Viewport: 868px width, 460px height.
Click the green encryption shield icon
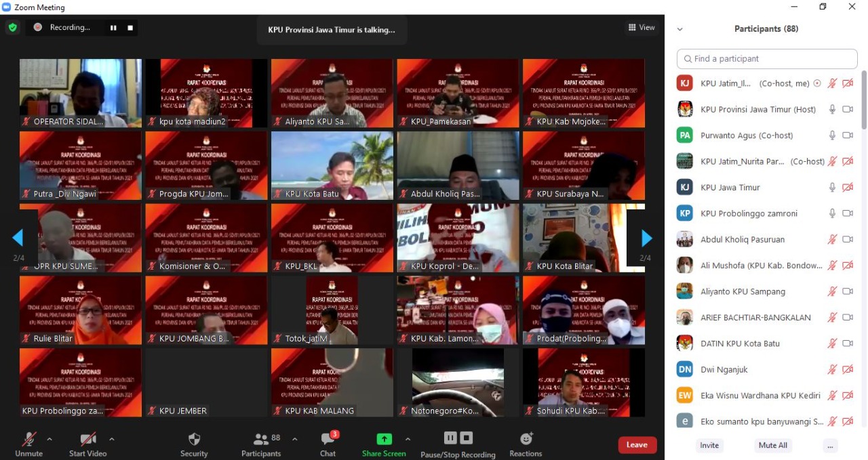click(x=12, y=28)
